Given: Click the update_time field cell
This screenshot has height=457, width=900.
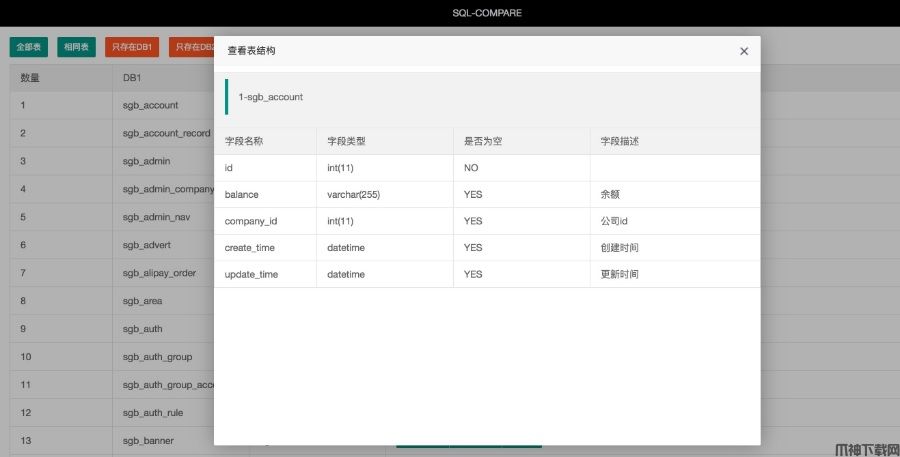Looking at the screenshot, I should pyautogui.click(x=252, y=274).
